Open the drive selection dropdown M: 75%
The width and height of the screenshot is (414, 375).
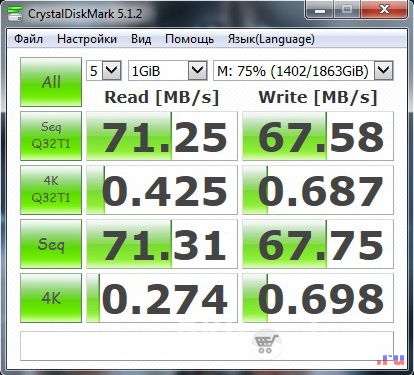(x=303, y=71)
